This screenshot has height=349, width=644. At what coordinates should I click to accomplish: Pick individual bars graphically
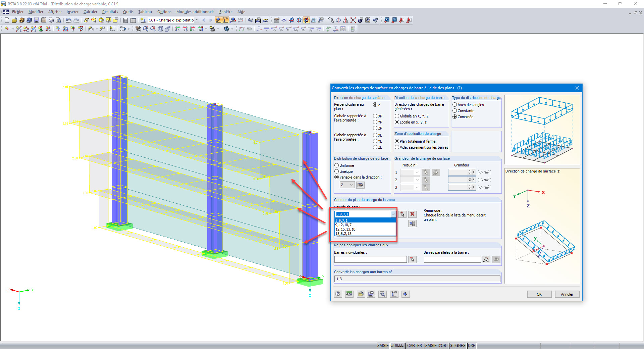412,259
